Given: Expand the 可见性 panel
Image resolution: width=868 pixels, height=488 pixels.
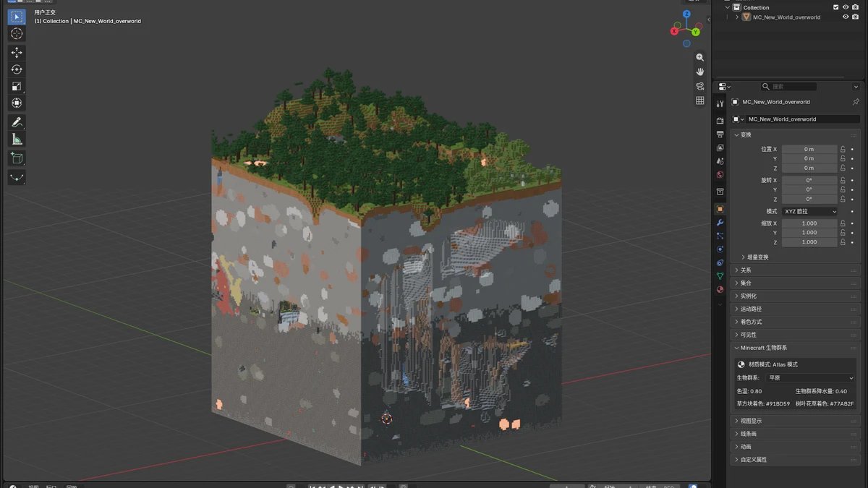Looking at the screenshot, I should 793,335.
